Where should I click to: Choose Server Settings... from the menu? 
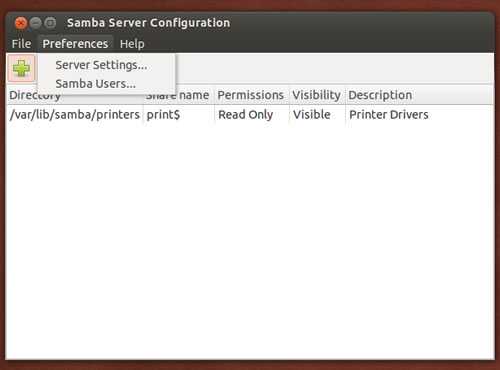click(x=101, y=65)
